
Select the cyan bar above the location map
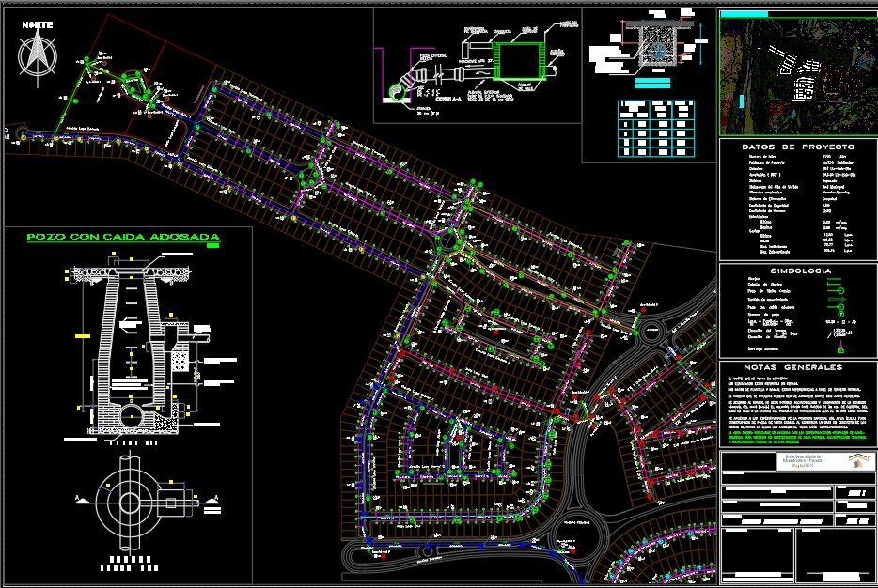[744, 14]
